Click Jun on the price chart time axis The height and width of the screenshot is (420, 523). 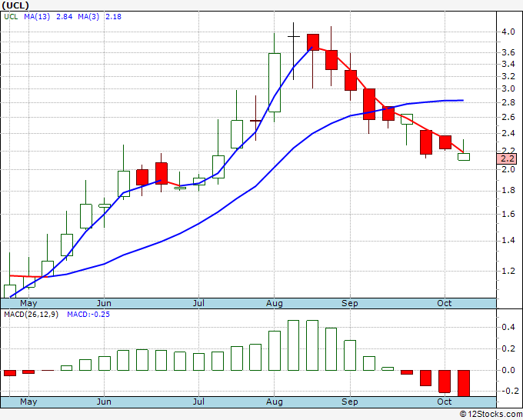click(x=104, y=304)
